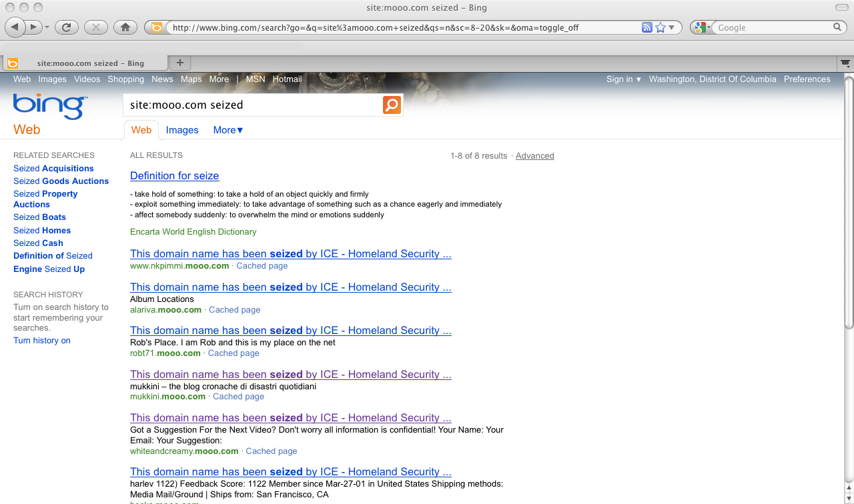Click Washington, District Of Columbia location
Viewport: 854px width, 504px height.
(713, 79)
